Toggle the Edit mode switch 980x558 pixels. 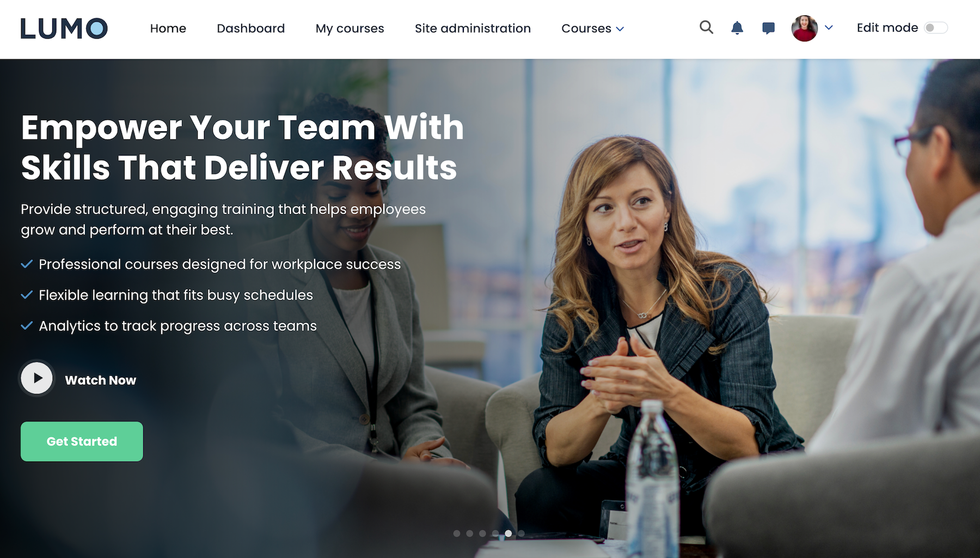[x=936, y=28]
